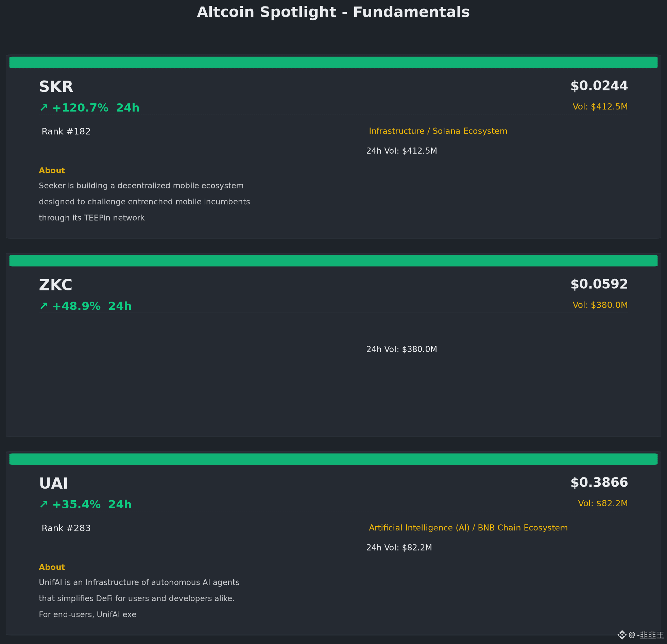Click the green bar atop UAI card
This screenshot has width=667, height=644.
[x=333, y=459]
